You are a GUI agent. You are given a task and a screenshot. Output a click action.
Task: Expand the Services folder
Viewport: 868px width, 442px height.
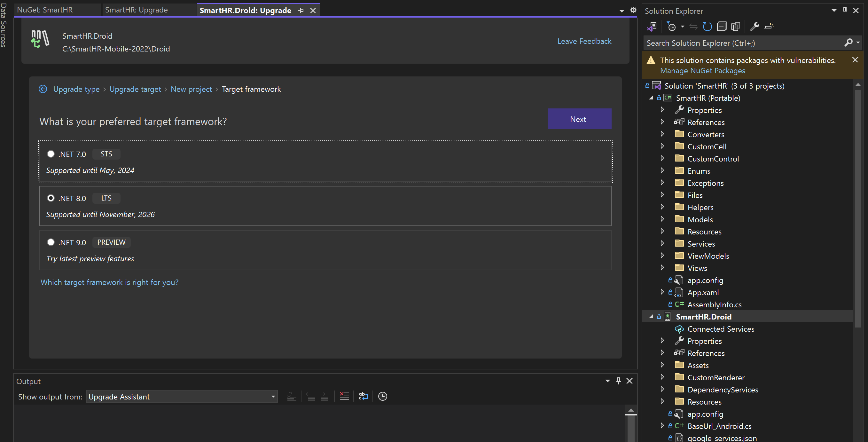point(662,243)
